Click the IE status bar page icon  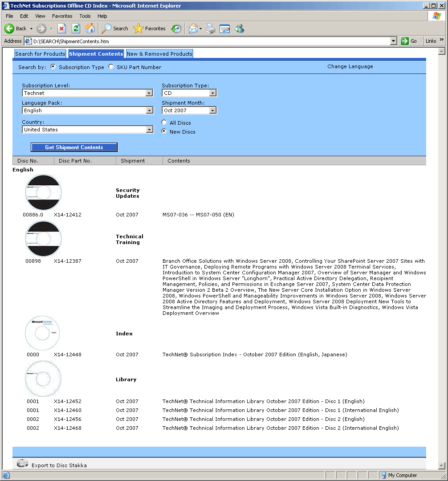[6, 475]
